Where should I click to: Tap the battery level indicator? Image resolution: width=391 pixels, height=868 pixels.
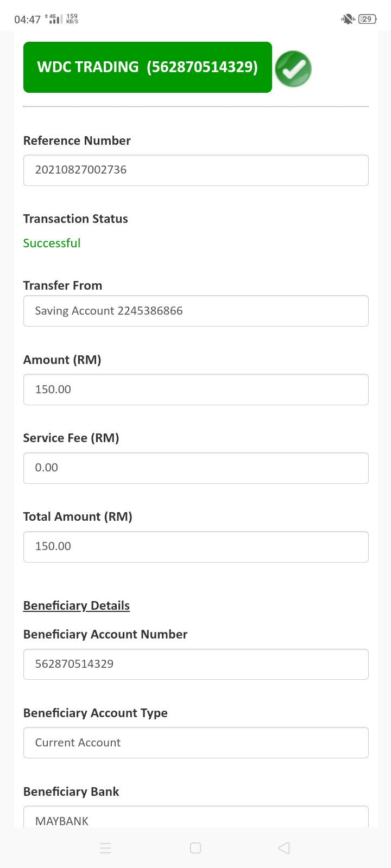pos(368,19)
